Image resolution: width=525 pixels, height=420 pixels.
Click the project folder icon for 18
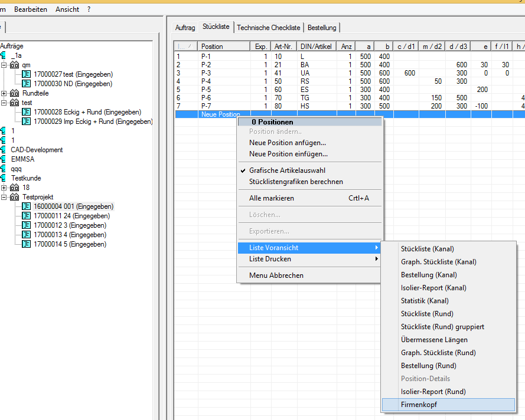[14, 188]
